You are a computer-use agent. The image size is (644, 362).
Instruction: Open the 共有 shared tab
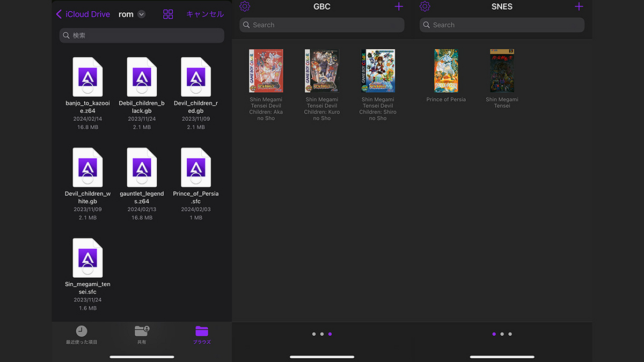tap(142, 335)
